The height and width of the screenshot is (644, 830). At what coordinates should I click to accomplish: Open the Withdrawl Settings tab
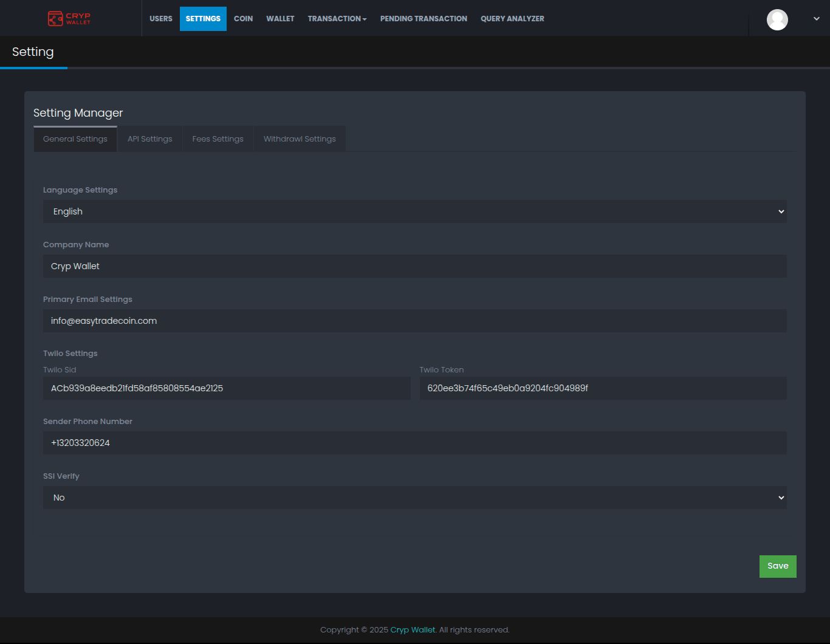click(300, 139)
